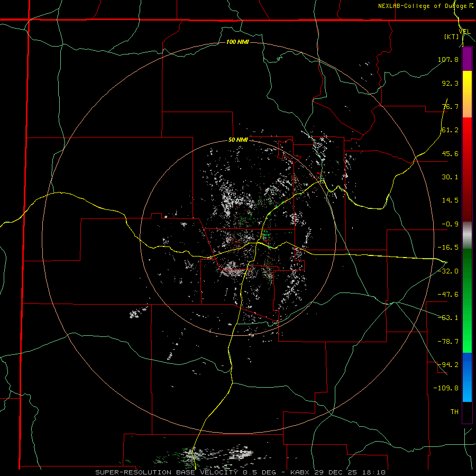Click the gray segment of color bar
The image size is (476, 476).
[467, 235]
